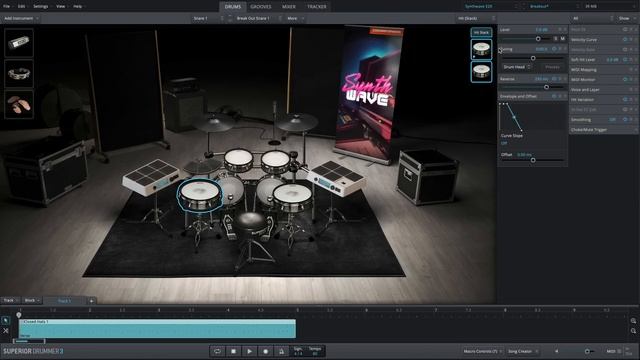Viewport: 640px width, 360px height.
Task: Open the Block menu in song track
Action: (32, 300)
